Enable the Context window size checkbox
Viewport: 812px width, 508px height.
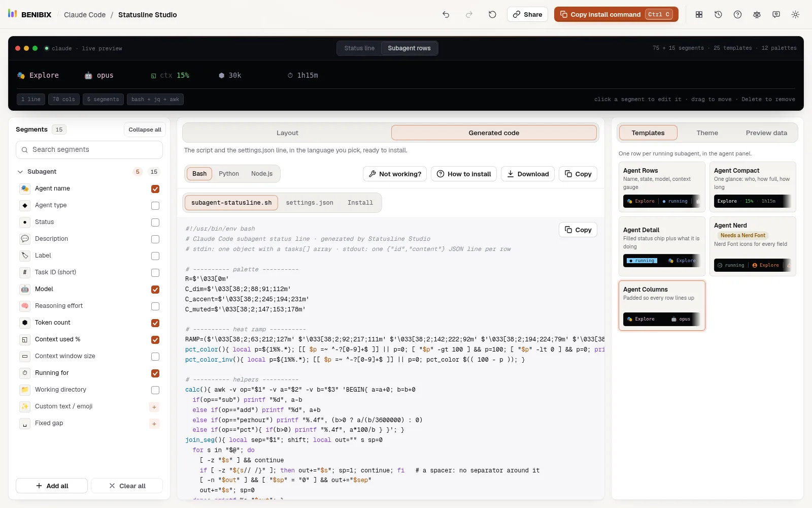click(155, 357)
